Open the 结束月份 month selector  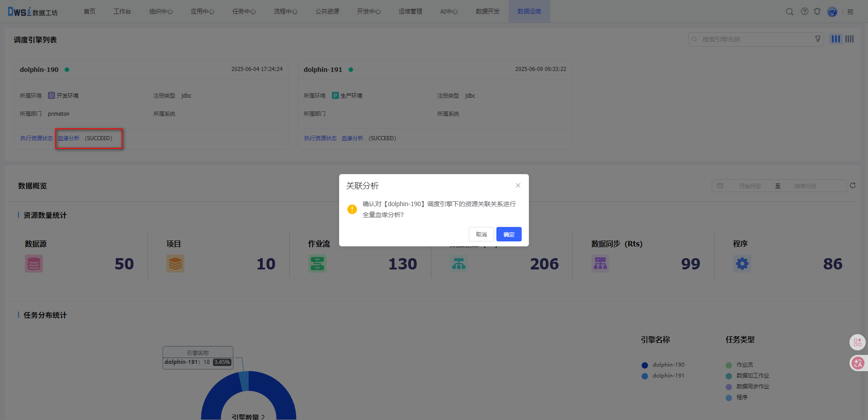pyautogui.click(x=806, y=186)
